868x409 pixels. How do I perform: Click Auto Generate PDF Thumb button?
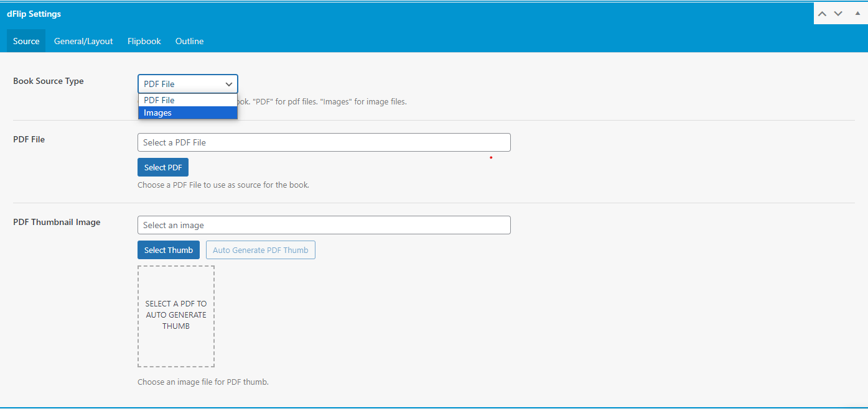261,250
